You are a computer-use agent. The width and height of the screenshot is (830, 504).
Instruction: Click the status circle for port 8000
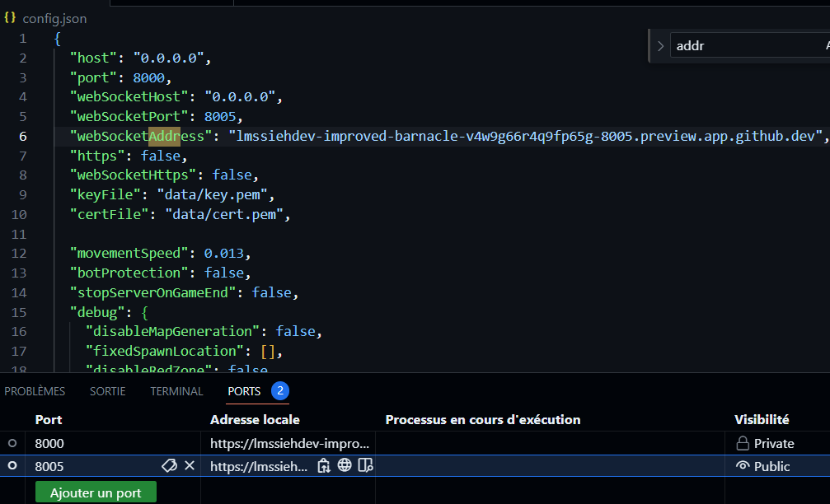[12, 443]
